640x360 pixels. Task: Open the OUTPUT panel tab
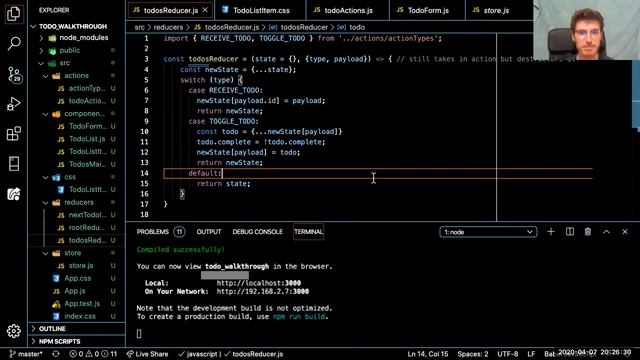pos(209,232)
